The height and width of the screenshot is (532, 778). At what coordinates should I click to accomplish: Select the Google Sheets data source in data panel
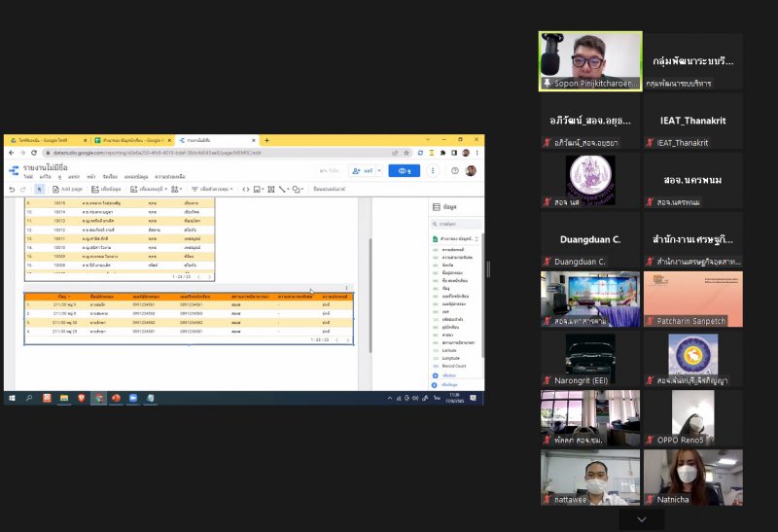point(455,238)
